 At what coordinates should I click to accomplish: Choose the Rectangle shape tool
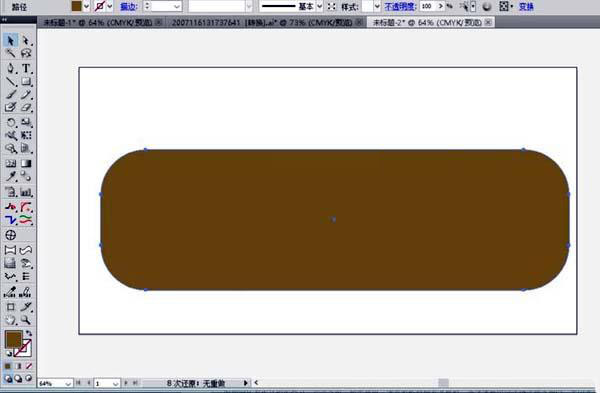coord(26,82)
